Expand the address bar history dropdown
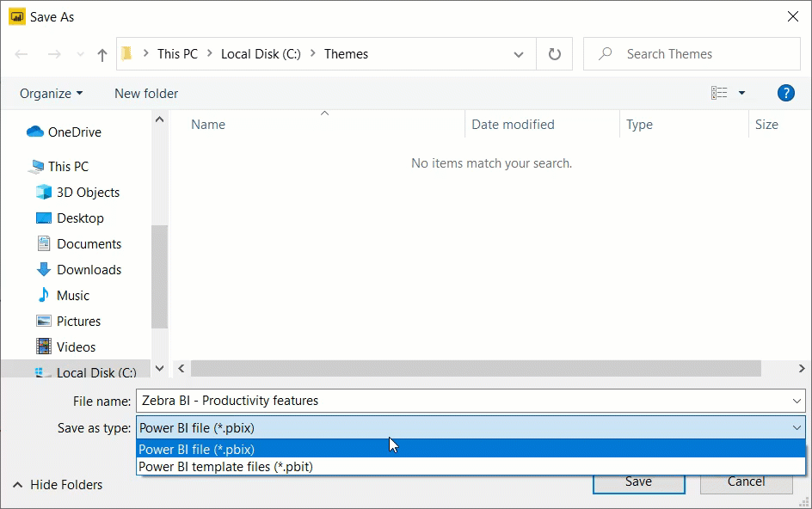The image size is (812, 509). click(x=519, y=54)
